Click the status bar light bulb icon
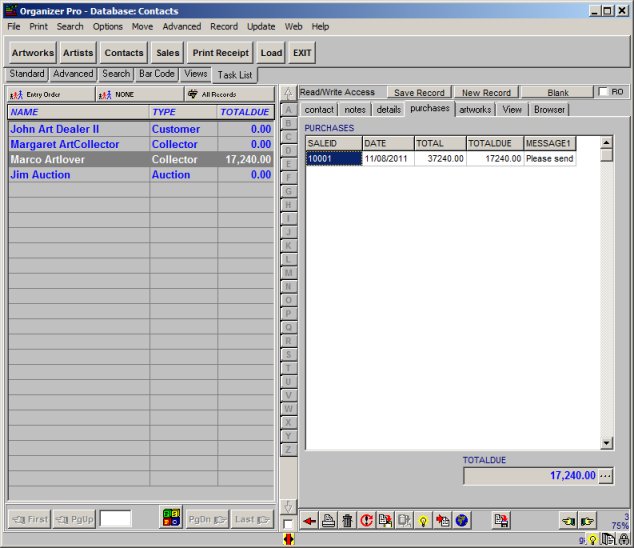This screenshot has width=634, height=548. click(x=593, y=540)
